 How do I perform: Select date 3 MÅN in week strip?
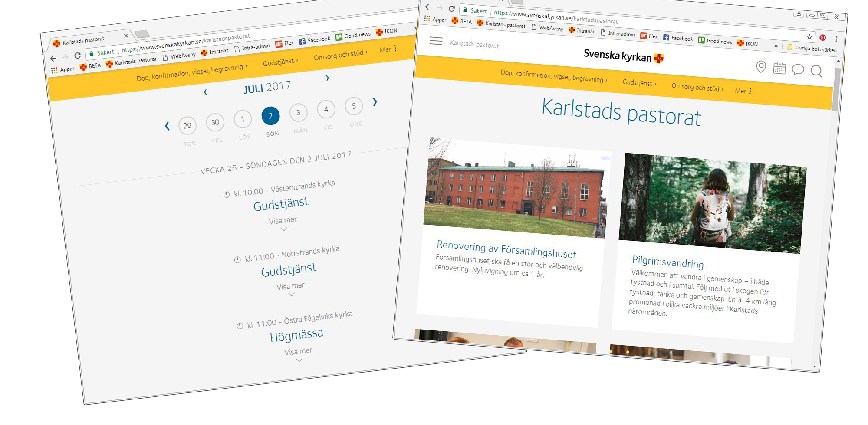tap(298, 113)
